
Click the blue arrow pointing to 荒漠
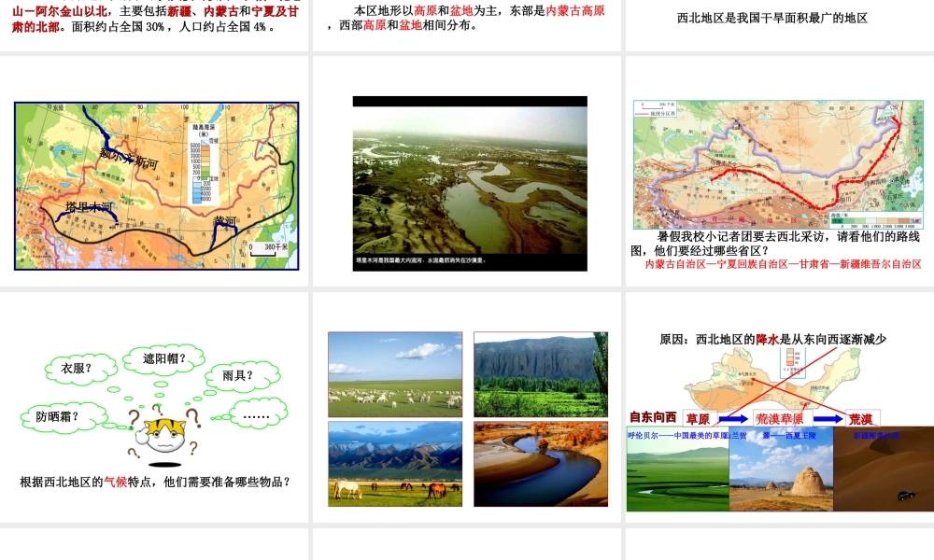pyautogui.click(x=827, y=419)
